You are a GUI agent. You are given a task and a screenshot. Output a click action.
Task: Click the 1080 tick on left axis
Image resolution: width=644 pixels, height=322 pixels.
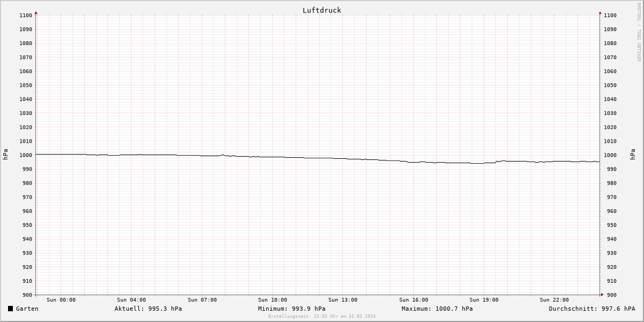(26, 43)
